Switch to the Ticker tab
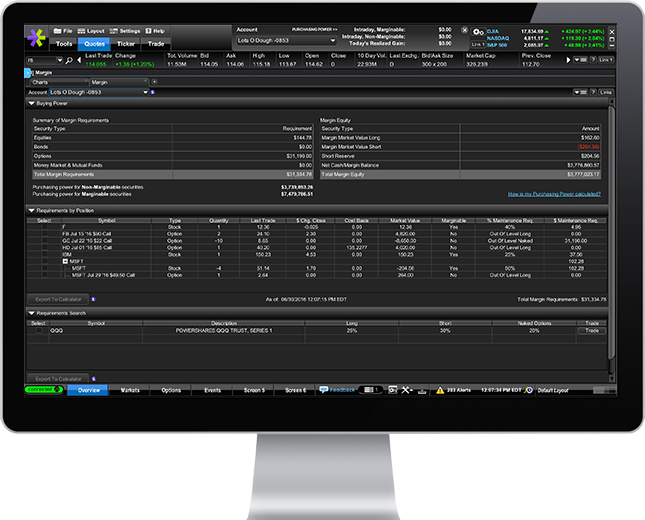This screenshot has height=520, width=645. (125, 44)
